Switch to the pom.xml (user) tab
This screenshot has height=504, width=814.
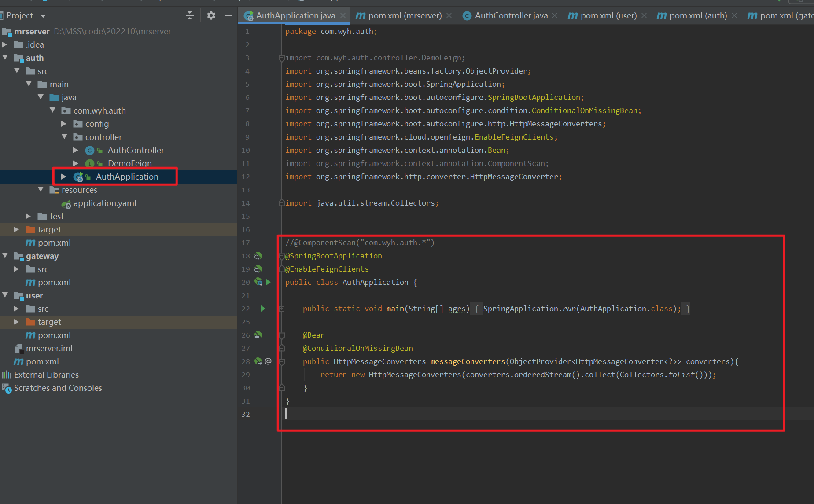(x=608, y=16)
